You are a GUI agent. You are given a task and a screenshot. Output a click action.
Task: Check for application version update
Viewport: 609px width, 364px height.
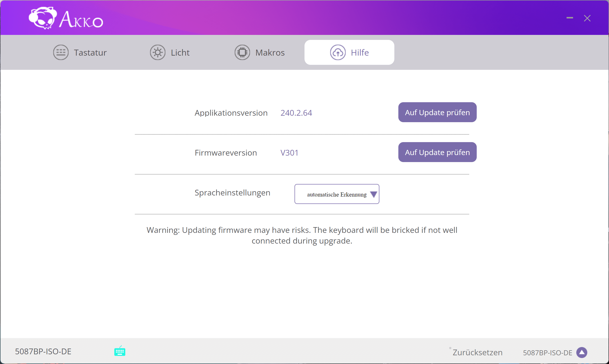pyautogui.click(x=437, y=112)
